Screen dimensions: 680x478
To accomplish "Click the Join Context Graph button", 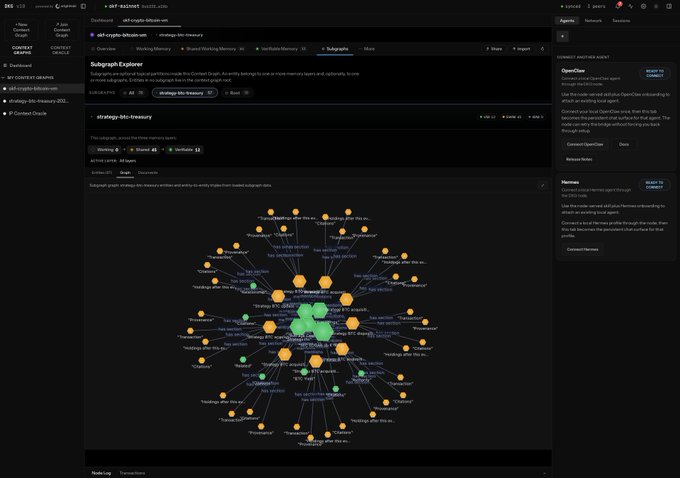I will click(62, 30).
